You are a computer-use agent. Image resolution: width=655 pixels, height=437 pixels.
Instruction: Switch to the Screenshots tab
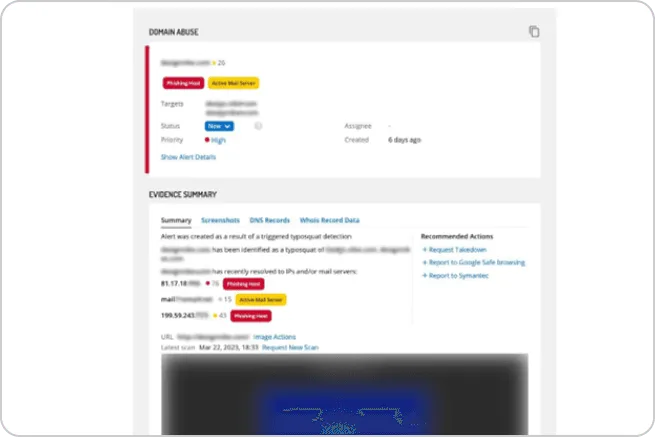click(220, 220)
